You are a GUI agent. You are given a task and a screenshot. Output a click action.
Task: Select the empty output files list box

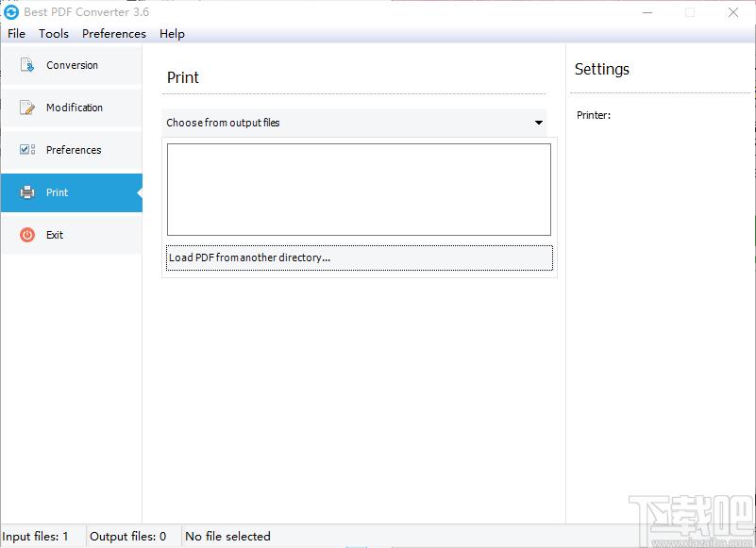(359, 190)
